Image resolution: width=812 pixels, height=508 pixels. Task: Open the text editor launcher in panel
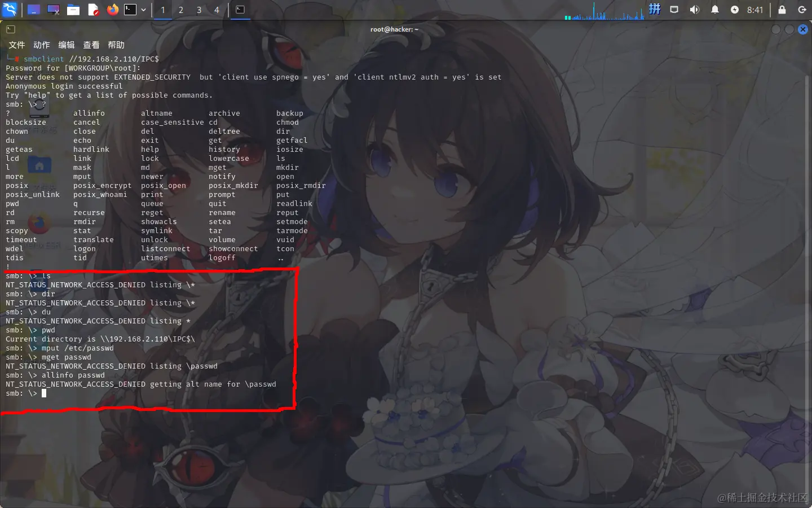click(x=93, y=10)
